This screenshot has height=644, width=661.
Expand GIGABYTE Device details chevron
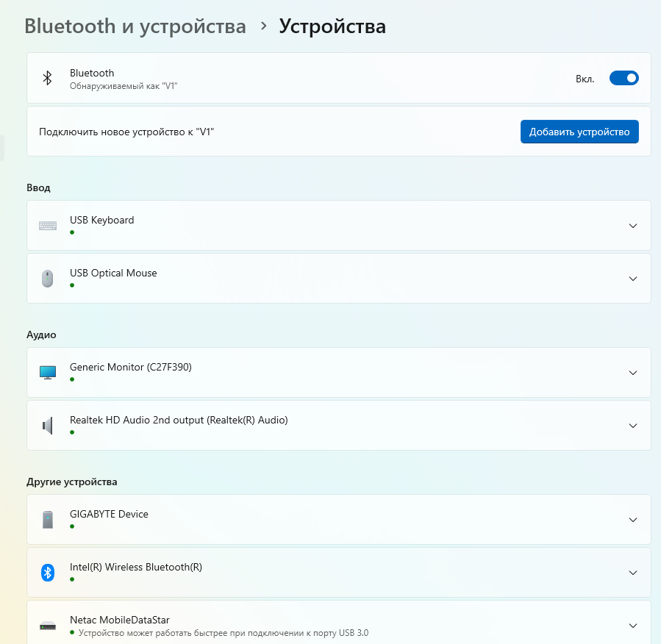click(632, 520)
